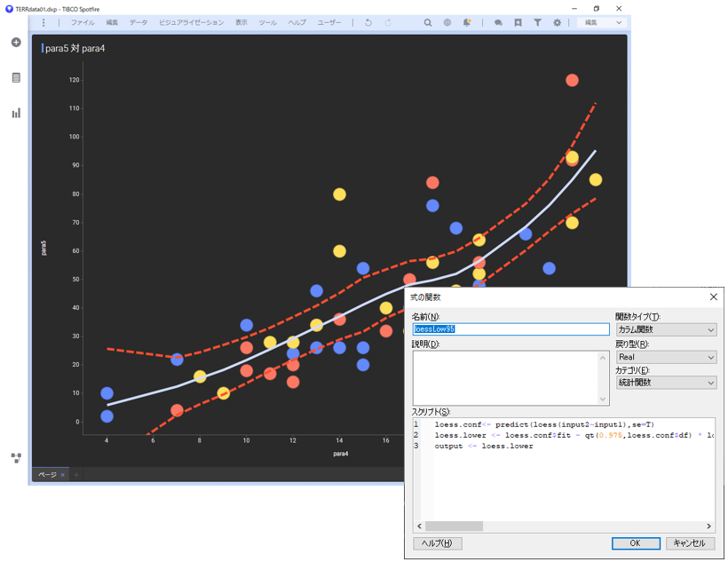Expand the 関数タイプ dropdown
Viewport: 728px width, 562px height.
pos(666,329)
